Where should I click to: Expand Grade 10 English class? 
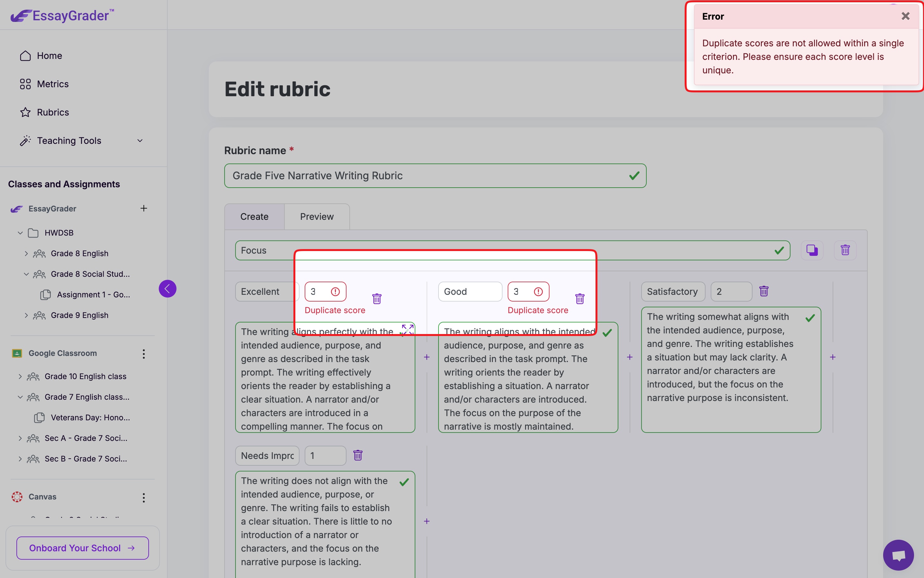click(x=20, y=377)
